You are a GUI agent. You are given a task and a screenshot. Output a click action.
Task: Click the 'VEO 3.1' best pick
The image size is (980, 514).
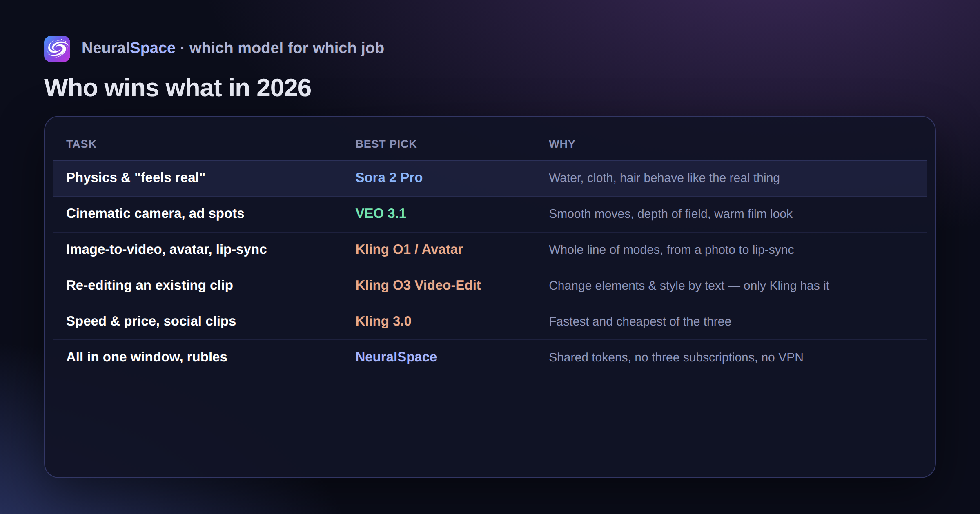pyautogui.click(x=381, y=213)
